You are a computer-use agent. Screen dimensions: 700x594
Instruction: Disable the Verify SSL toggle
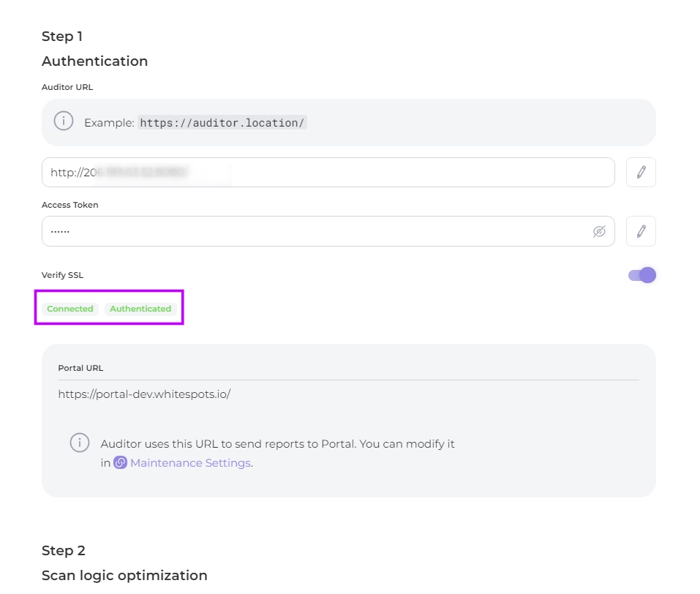[641, 275]
